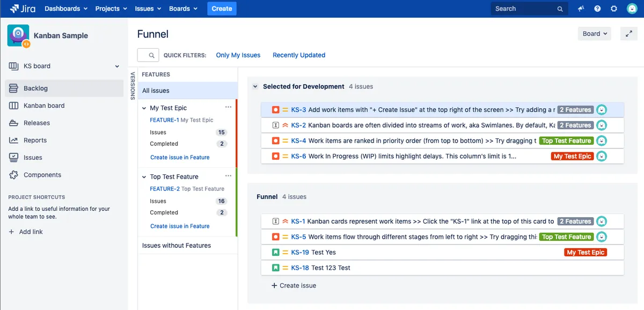644x310 pixels.
Task: Click the Issues monitor icon in the sidebar
Action: (x=13, y=158)
